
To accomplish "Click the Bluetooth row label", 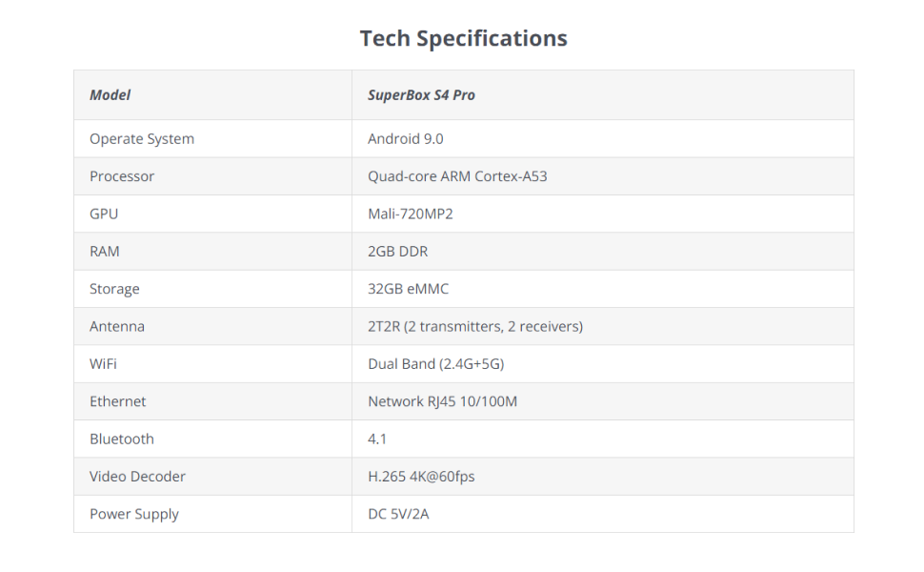I will point(122,439).
